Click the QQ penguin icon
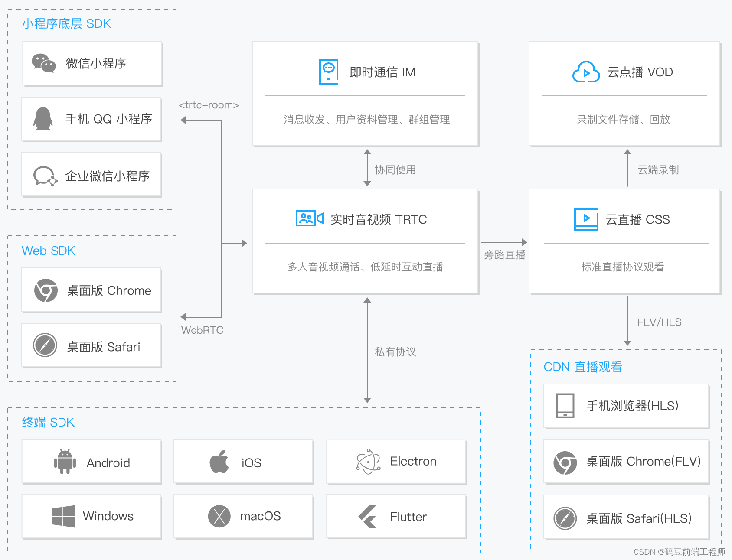732x560 pixels. point(43,119)
